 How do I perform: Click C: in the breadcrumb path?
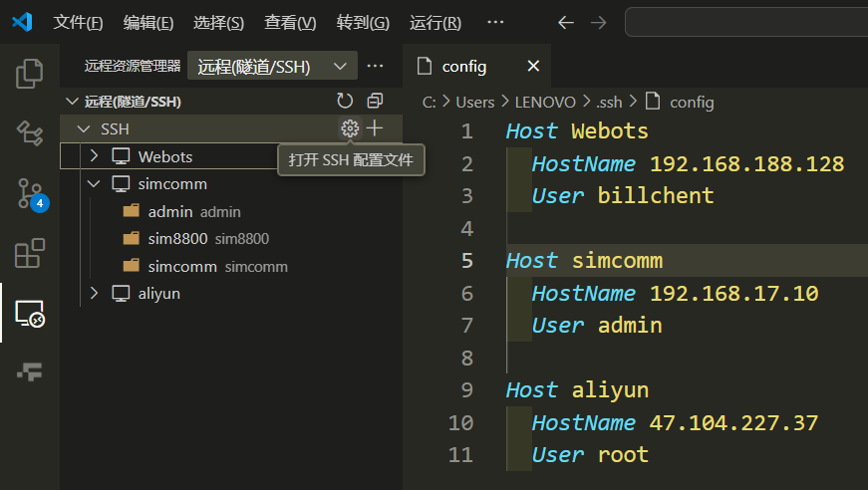430,103
